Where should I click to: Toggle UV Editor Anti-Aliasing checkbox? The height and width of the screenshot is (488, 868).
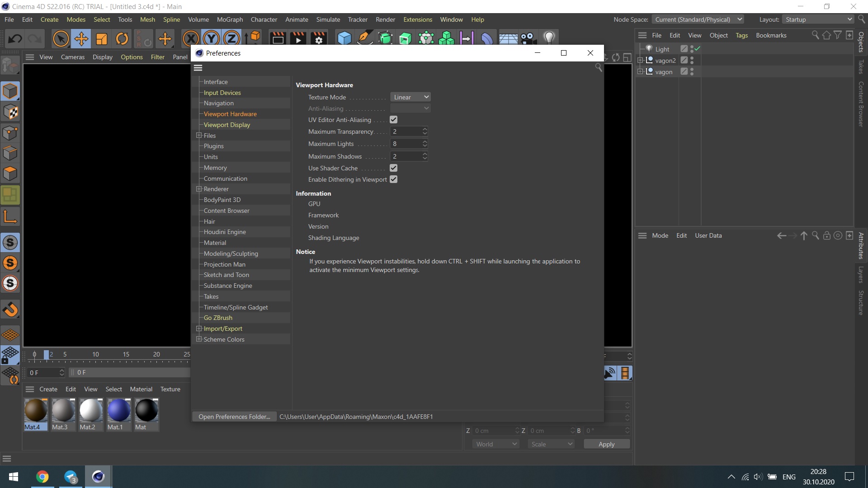pyautogui.click(x=393, y=120)
